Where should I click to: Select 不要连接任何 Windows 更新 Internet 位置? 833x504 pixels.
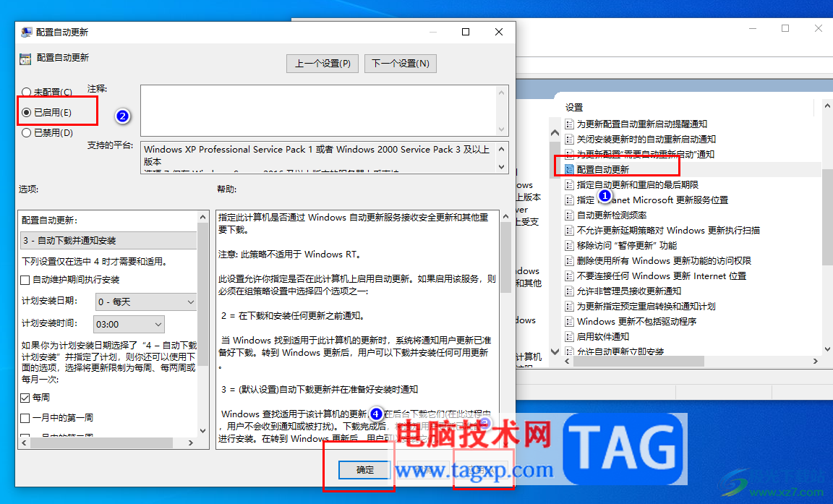click(662, 276)
